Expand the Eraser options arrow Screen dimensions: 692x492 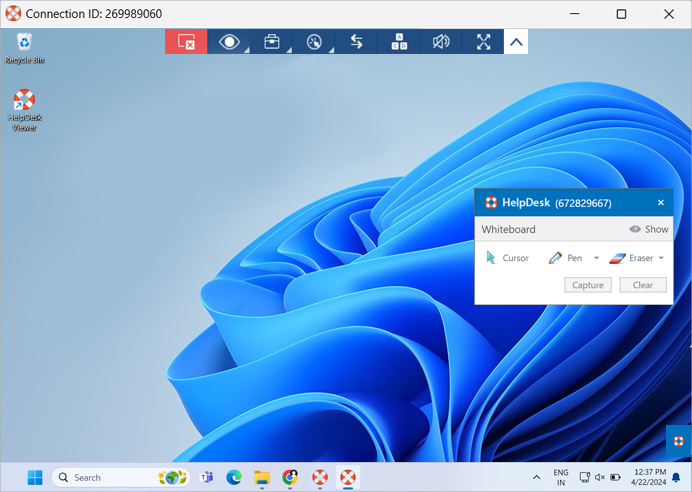coord(661,258)
